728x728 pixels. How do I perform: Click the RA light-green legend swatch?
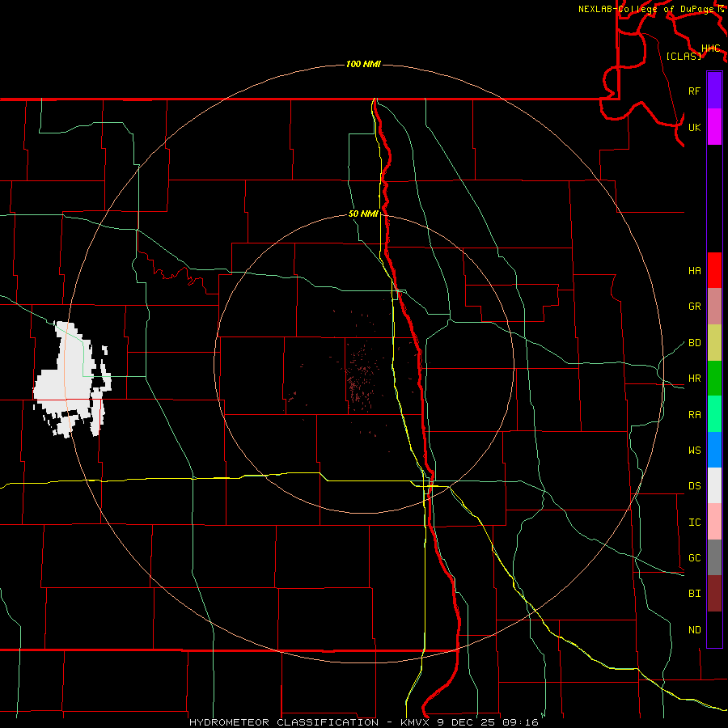[714, 414]
